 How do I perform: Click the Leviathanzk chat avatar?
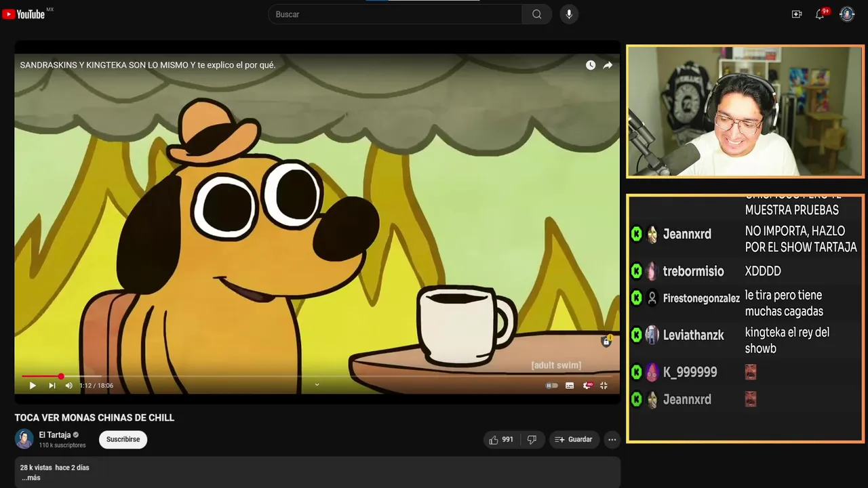tap(652, 335)
